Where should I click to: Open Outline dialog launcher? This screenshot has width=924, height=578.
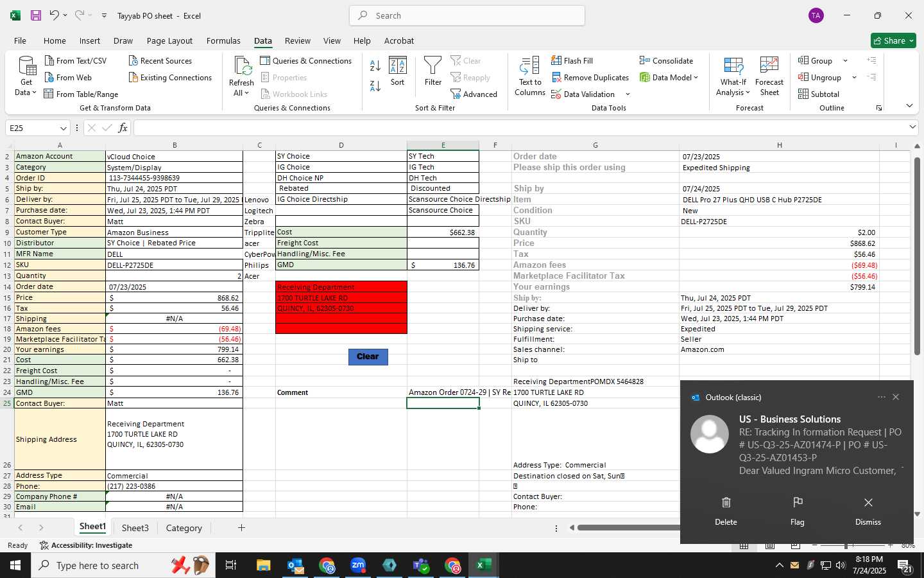(878, 108)
